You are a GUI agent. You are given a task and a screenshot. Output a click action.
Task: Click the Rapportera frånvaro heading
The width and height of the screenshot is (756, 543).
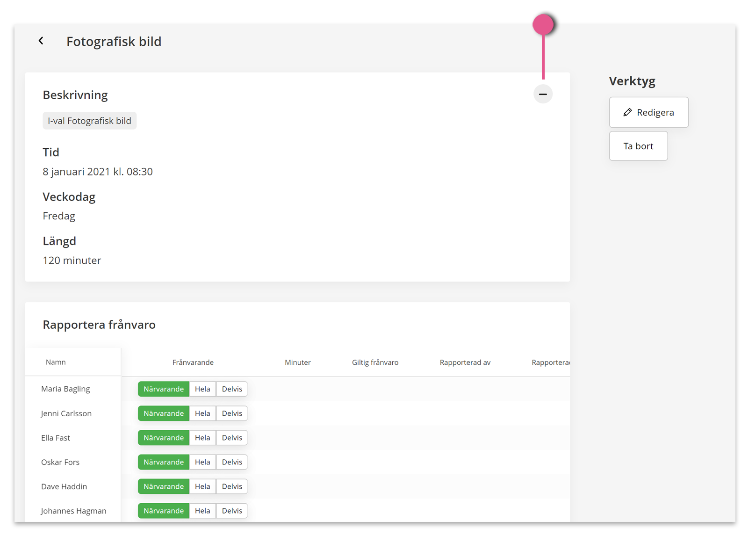pyautogui.click(x=99, y=325)
